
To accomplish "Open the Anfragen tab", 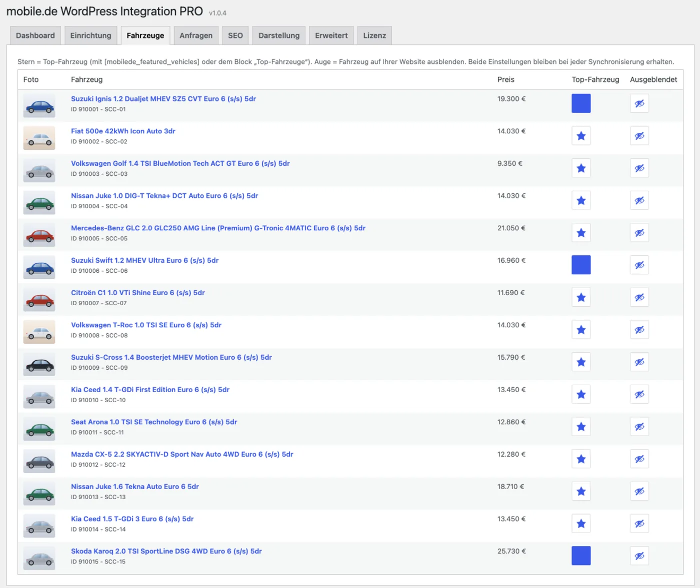I will [x=196, y=35].
